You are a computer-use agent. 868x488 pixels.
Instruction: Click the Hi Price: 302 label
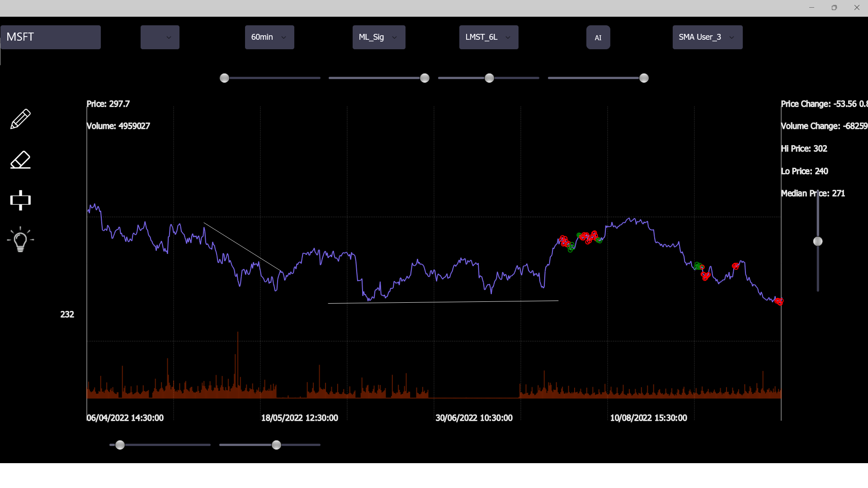coord(804,149)
